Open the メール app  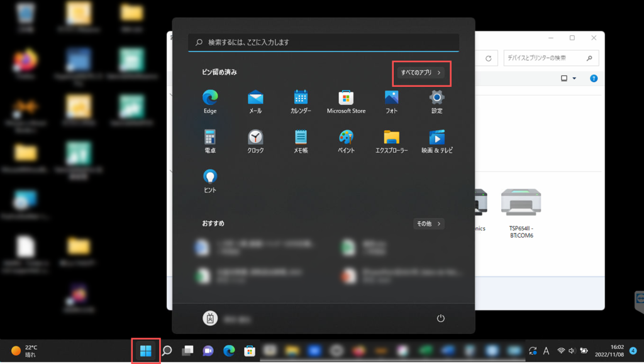point(255,102)
